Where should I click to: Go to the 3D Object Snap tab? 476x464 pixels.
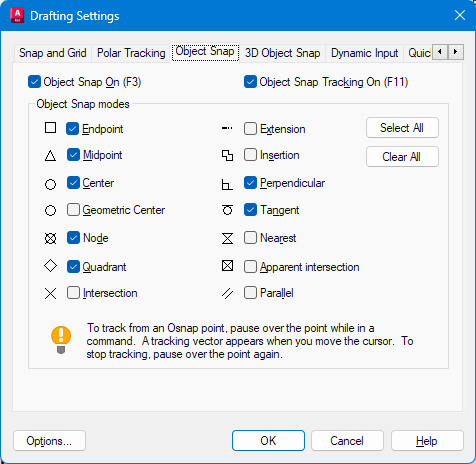282,53
